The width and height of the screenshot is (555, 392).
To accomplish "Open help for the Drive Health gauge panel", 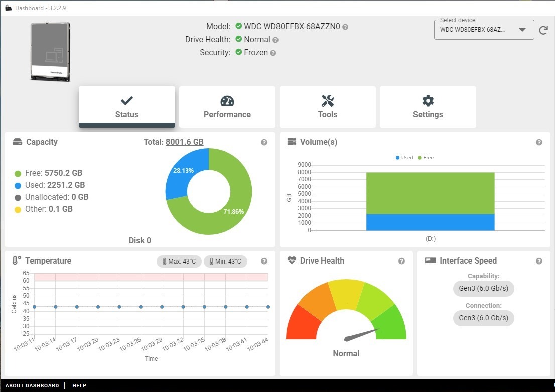I will (401, 261).
